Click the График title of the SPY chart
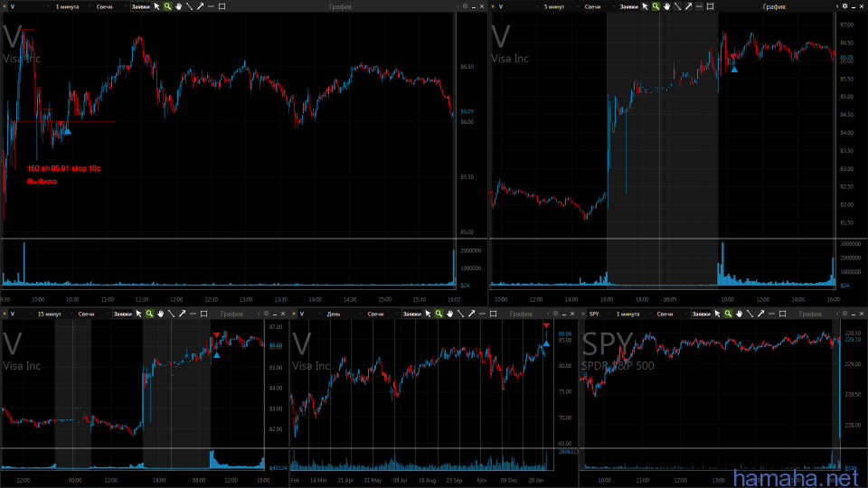This screenshot has height=488, width=868. 810,314
